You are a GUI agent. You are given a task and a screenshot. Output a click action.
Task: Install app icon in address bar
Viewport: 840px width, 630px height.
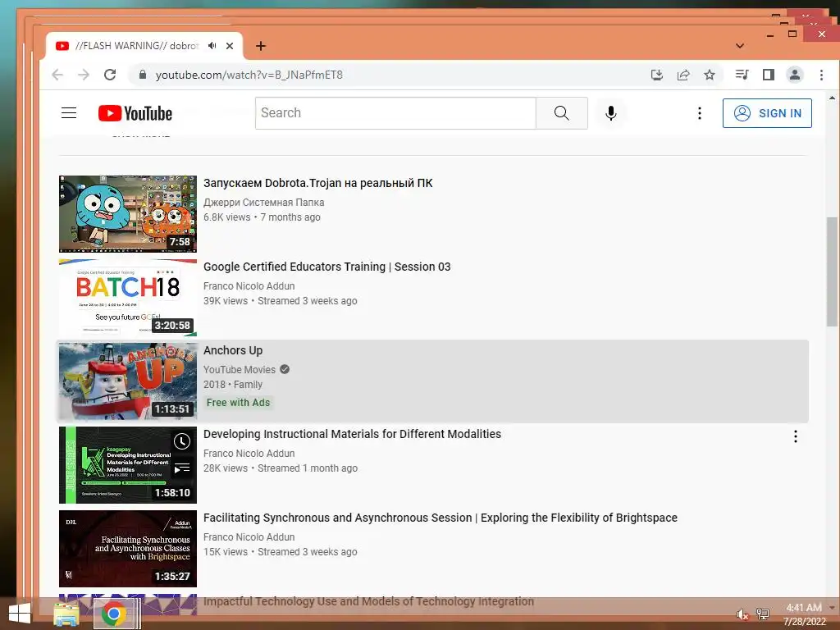point(657,75)
